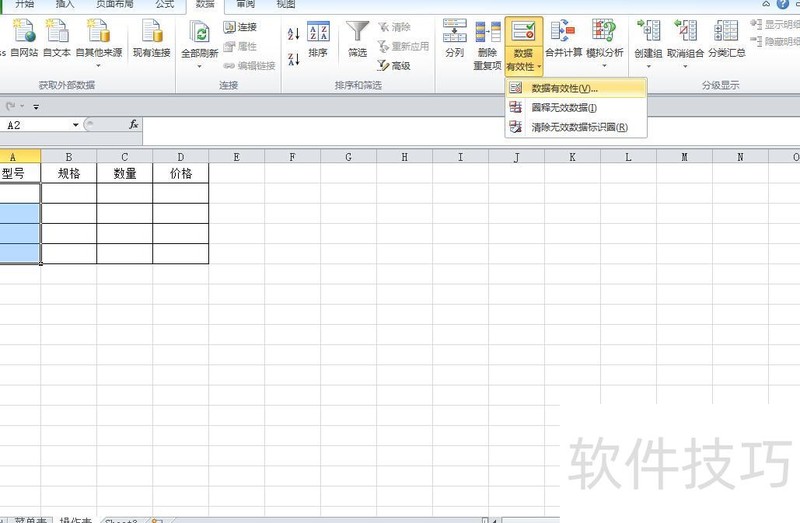Click 清除 clear filter button
Image resolution: width=800 pixels, height=523 pixels.
394,27
